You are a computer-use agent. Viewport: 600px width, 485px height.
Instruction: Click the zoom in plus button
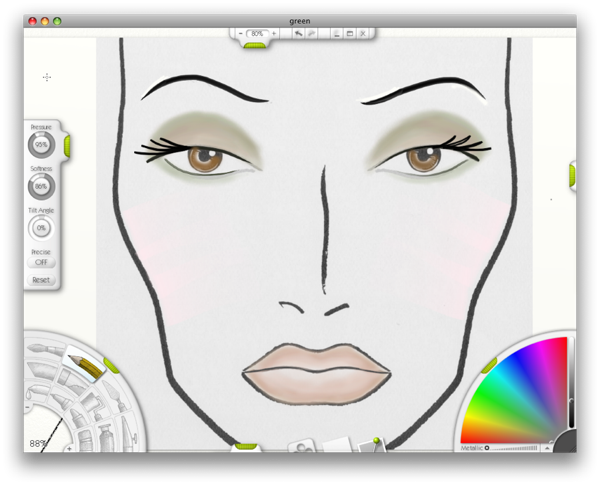coord(274,33)
